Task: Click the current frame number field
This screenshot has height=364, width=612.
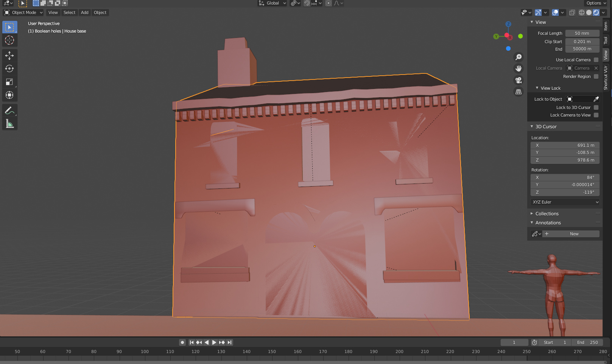Action: 514,342
